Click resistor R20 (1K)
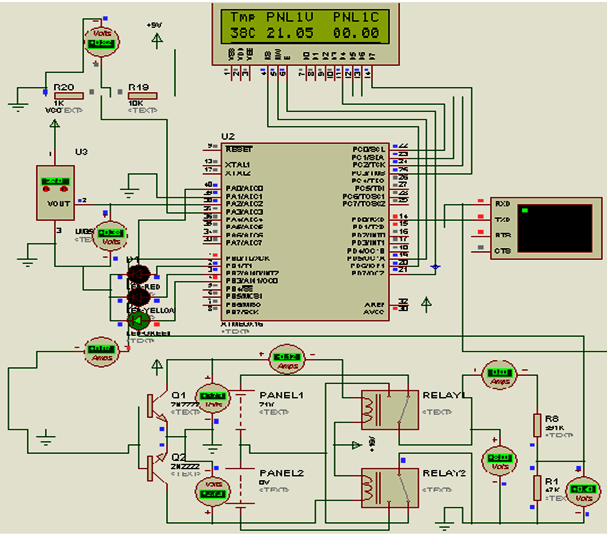This screenshot has height=546, width=608. (x=67, y=95)
